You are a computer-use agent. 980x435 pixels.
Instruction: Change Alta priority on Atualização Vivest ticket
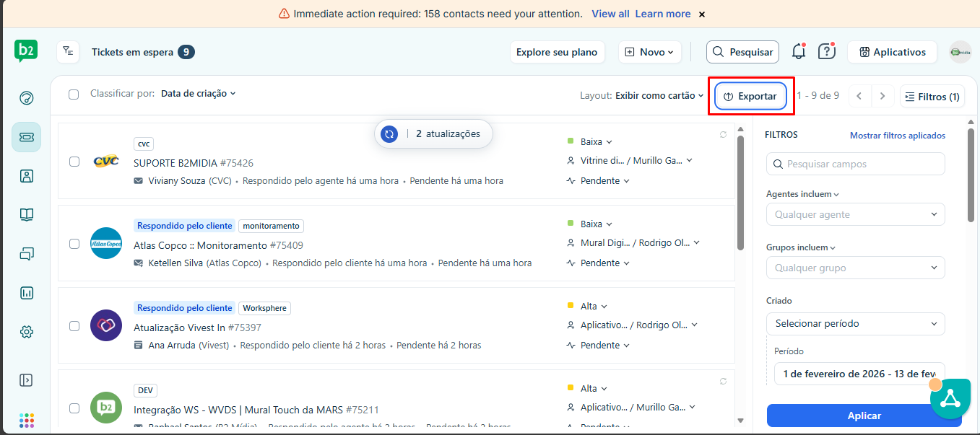pyautogui.click(x=588, y=307)
